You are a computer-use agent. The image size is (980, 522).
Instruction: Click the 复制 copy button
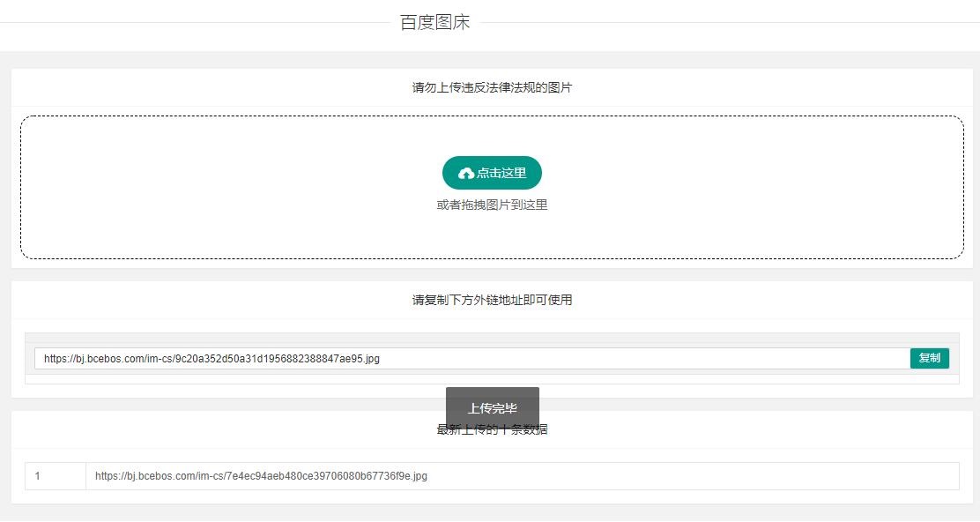point(930,358)
